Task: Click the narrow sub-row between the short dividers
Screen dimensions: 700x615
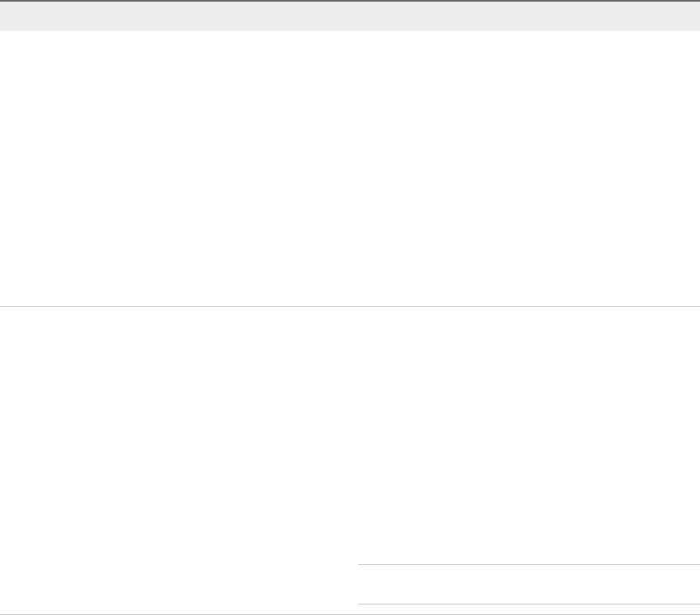Action: click(x=528, y=584)
